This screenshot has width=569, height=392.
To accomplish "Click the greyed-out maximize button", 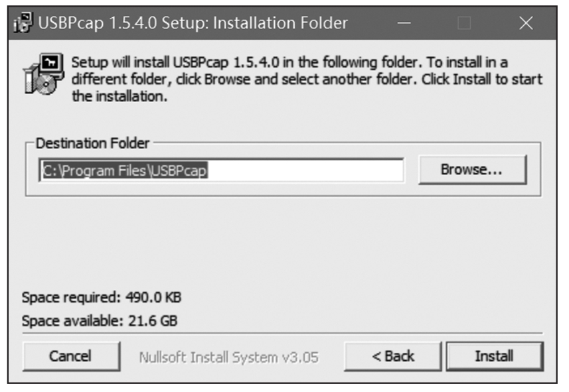I will click(464, 24).
